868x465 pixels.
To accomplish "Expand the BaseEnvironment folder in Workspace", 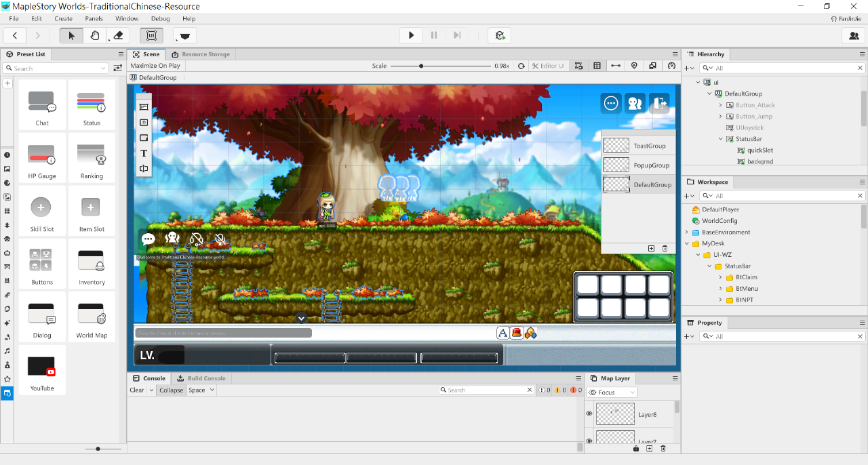I will pyautogui.click(x=687, y=232).
